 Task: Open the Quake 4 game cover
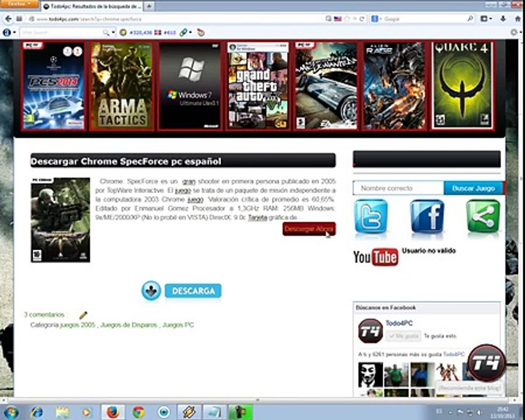(463, 86)
